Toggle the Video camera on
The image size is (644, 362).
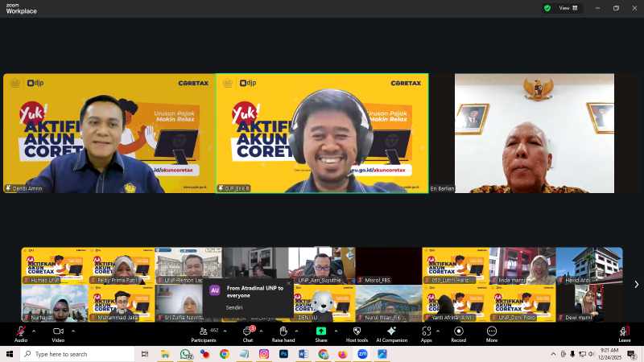click(x=58, y=331)
